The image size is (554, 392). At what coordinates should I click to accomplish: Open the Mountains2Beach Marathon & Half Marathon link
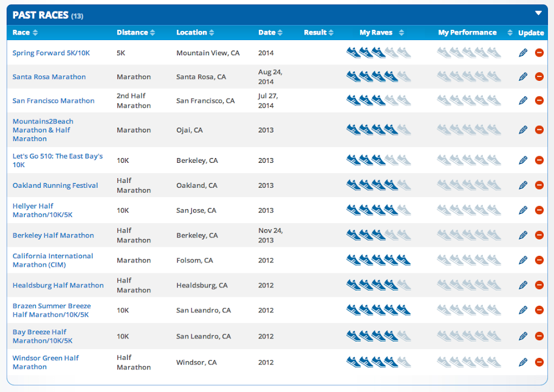(x=43, y=129)
